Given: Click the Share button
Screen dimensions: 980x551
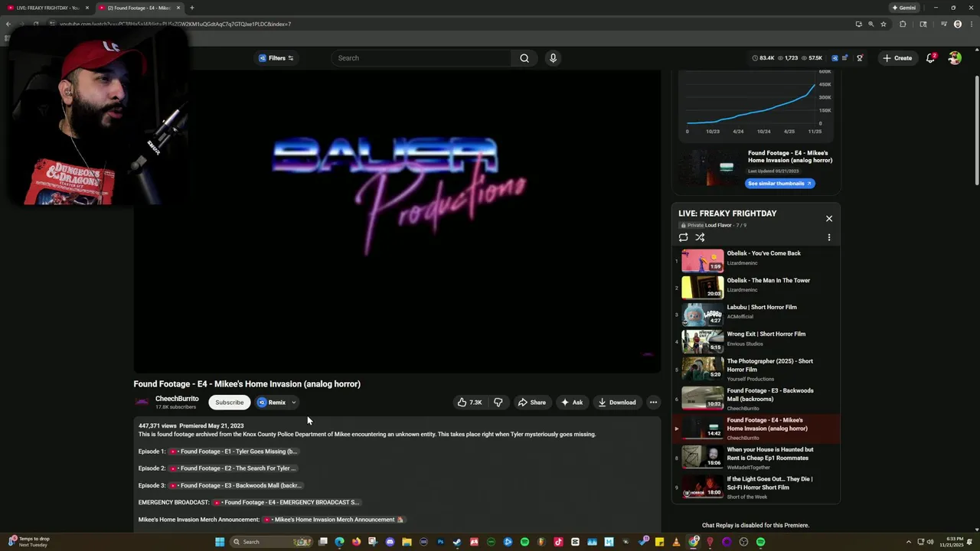Looking at the screenshot, I should click(531, 403).
